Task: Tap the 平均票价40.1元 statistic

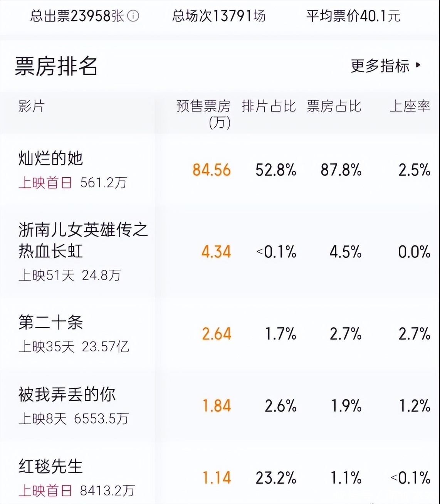Action: [x=353, y=16]
